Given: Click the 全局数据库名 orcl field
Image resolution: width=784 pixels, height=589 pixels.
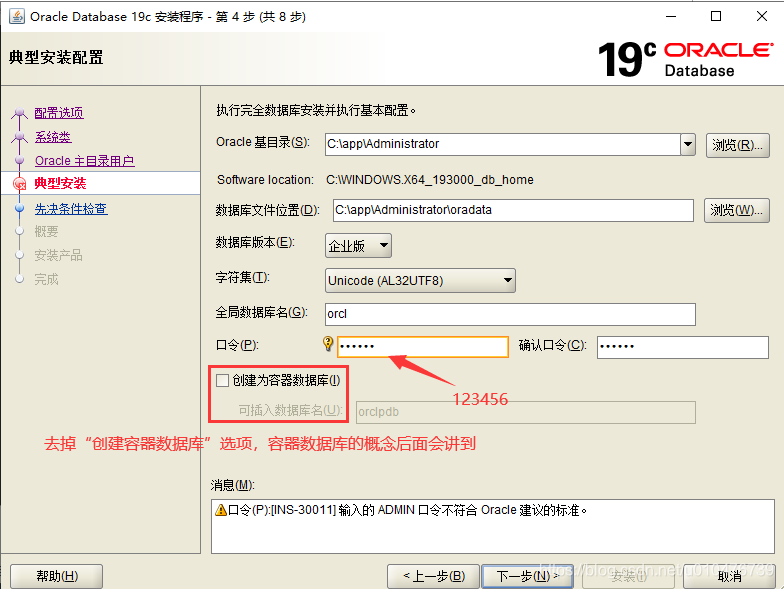Looking at the screenshot, I should pos(510,314).
